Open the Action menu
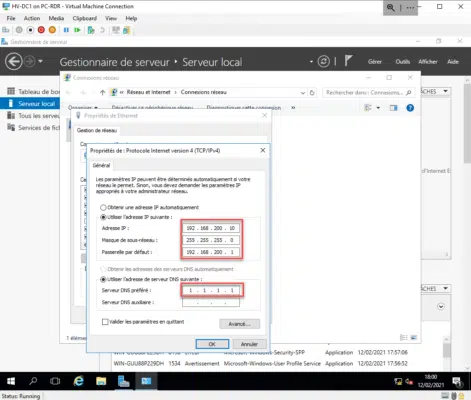The image size is (471, 400). 32,18
